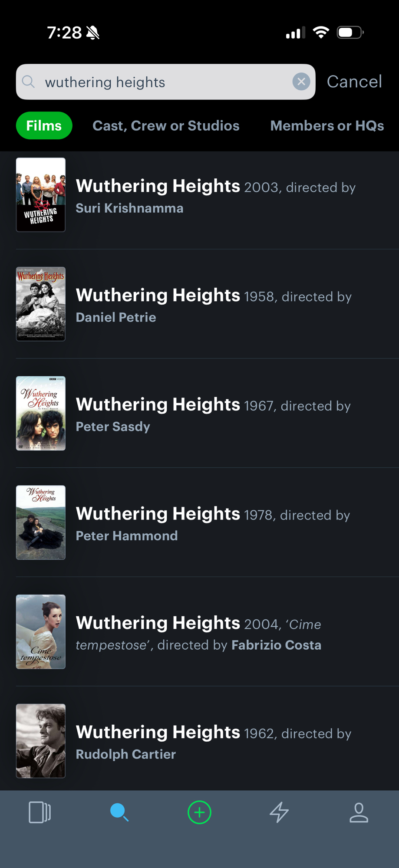399x868 pixels.
Task: Switch to Cast, Crew or Studios tab
Action: pos(166,125)
